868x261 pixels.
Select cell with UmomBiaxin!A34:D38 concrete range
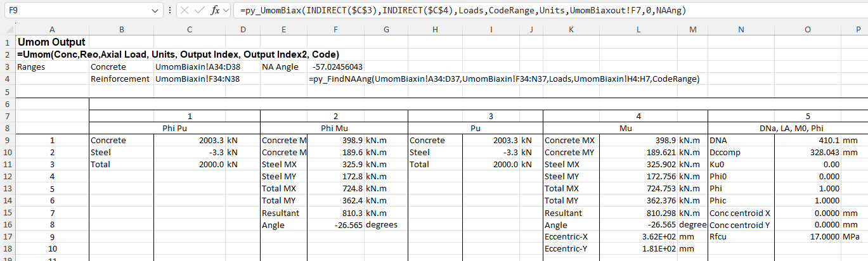tap(188, 67)
